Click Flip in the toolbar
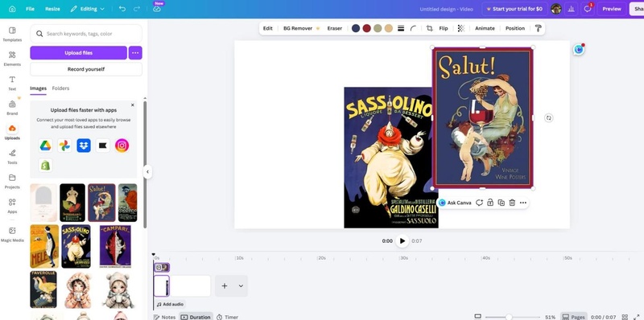Screen dimensions: 644x320 [444, 28]
